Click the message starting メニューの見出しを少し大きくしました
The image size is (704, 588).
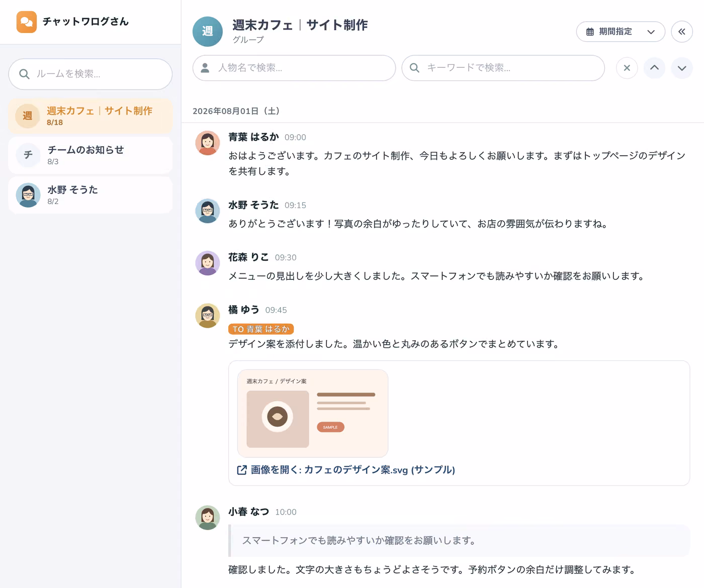pyautogui.click(x=436, y=276)
